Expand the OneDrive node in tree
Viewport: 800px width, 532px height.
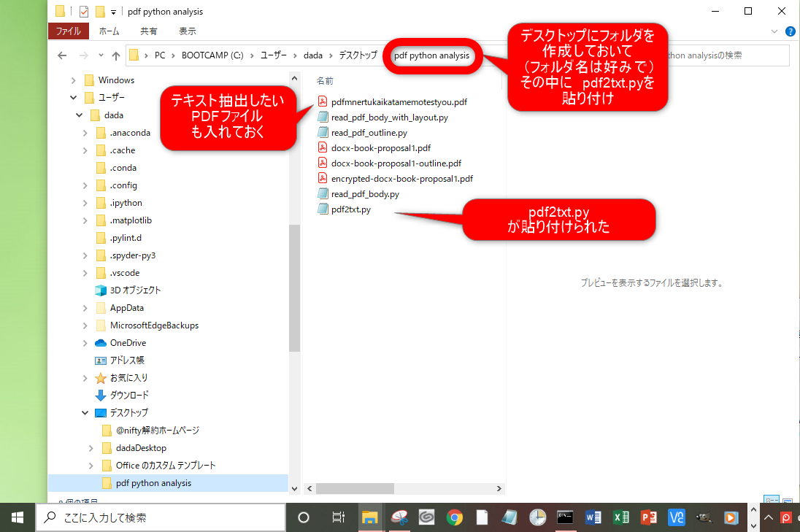tap(85, 343)
